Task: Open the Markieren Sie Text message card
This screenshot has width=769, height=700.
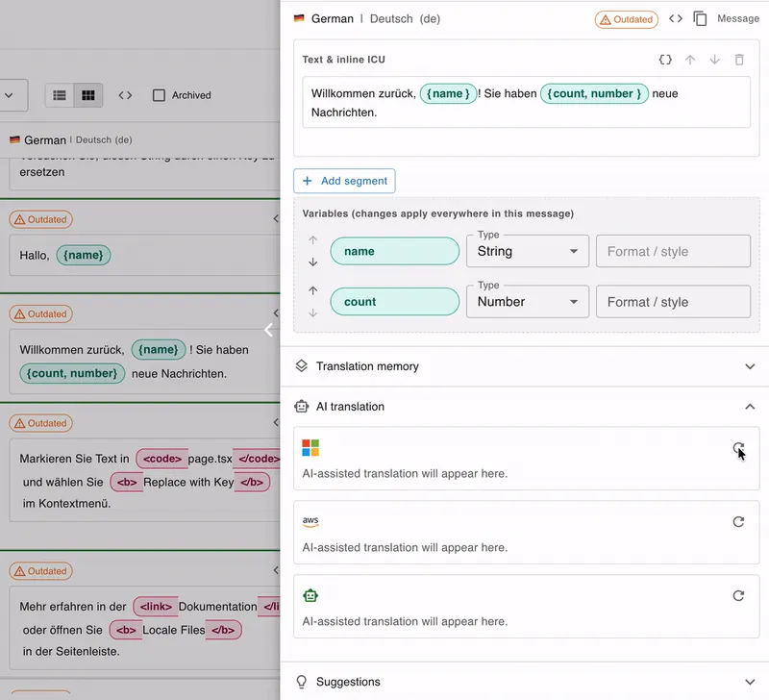Action: click(x=145, y=480)
